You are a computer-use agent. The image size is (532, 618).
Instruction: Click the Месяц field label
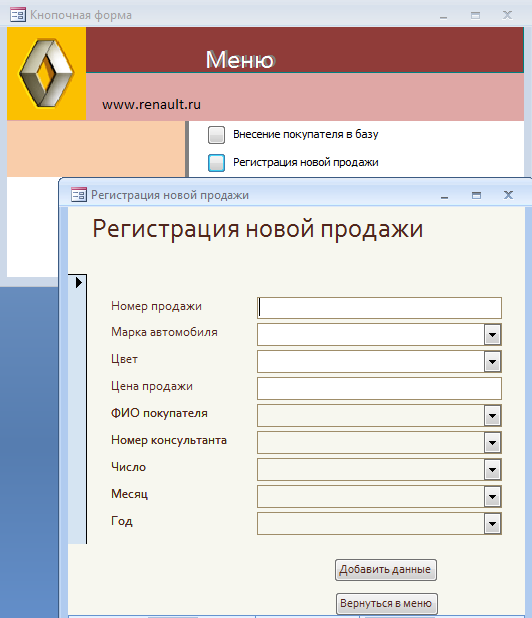(129, 494)
